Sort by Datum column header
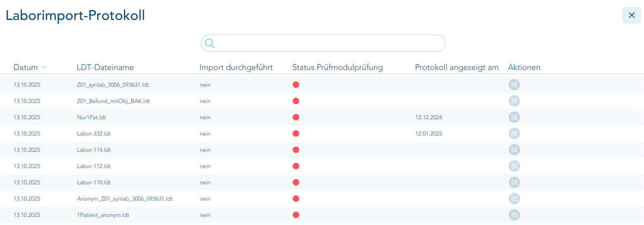Viewport: 644px width, 225px height. tap(26, 68)
